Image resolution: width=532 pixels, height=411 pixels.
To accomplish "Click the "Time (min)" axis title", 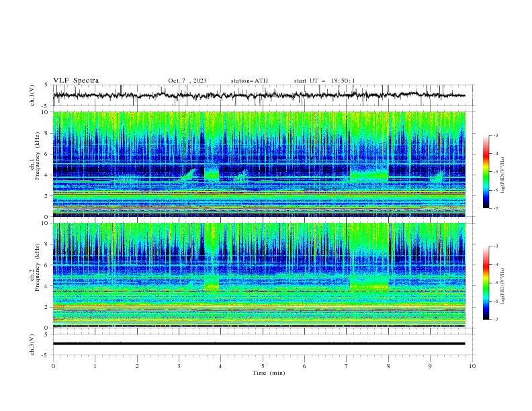I will [269, 373].
